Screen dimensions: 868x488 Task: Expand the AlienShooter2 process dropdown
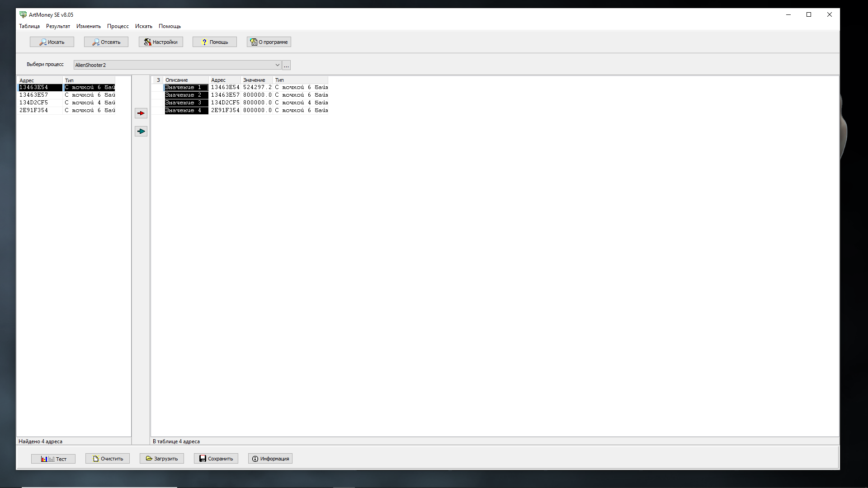click(x=277, y=65)
